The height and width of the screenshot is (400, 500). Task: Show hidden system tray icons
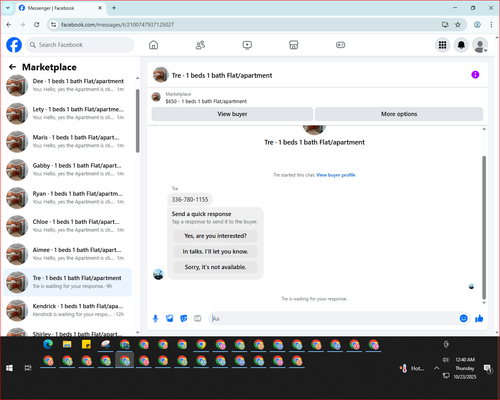436,368
